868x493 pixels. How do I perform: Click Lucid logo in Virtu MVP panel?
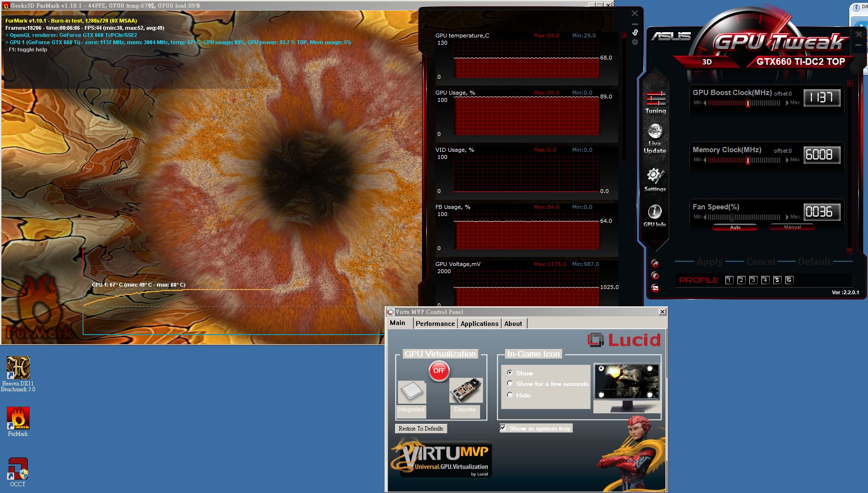(x=624, y=340)
